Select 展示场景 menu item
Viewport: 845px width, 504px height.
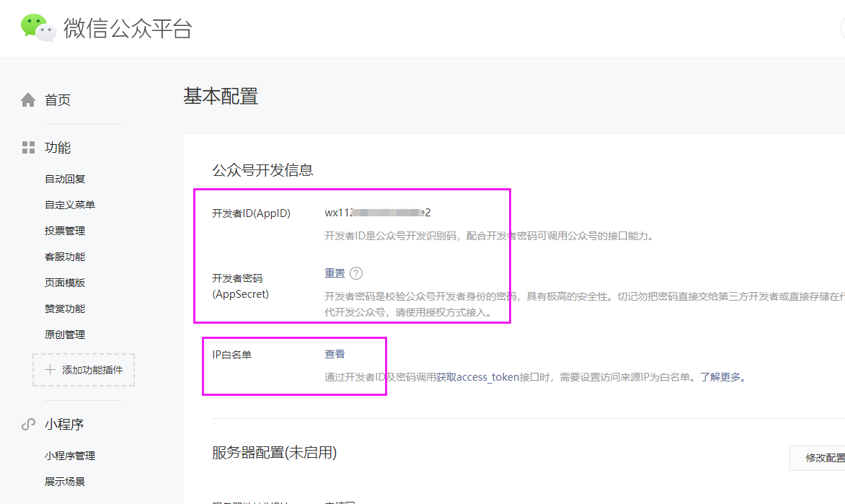tap(65, 482)
